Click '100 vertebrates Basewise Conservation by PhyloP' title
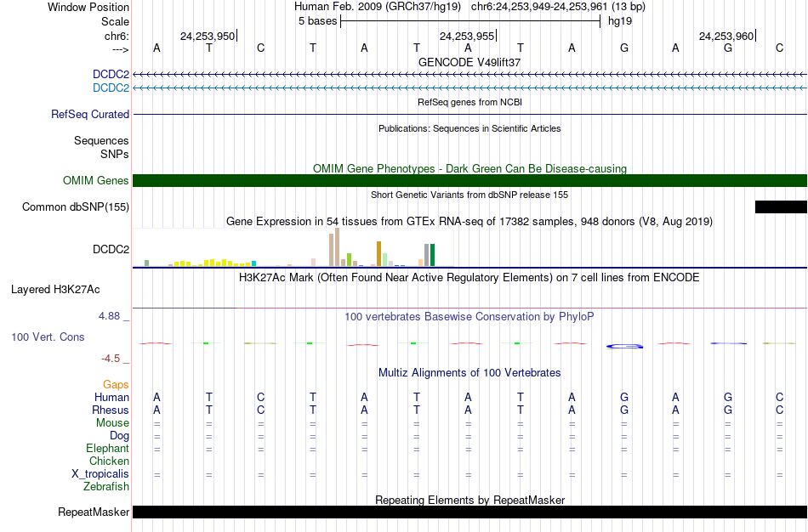 [x=469, y=317]
